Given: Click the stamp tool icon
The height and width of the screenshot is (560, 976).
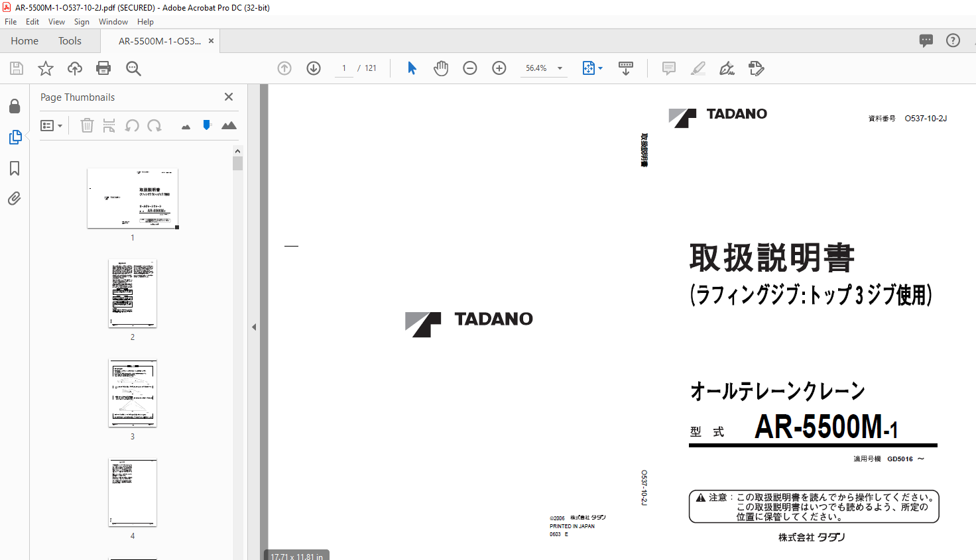Looking at the screenshot, I should coord(757,68).
